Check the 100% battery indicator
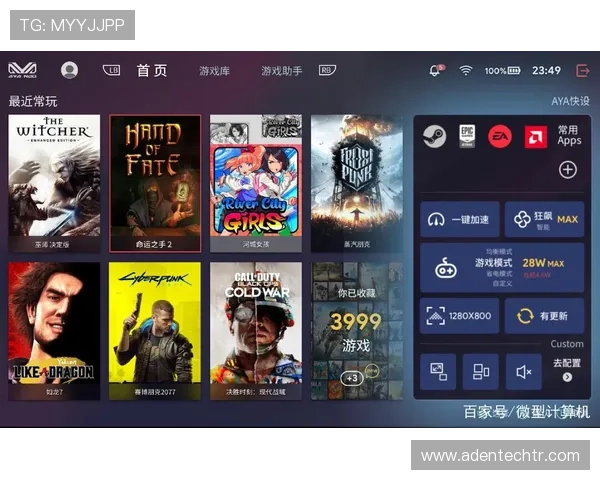600x480 pixels. click(502, 71)
